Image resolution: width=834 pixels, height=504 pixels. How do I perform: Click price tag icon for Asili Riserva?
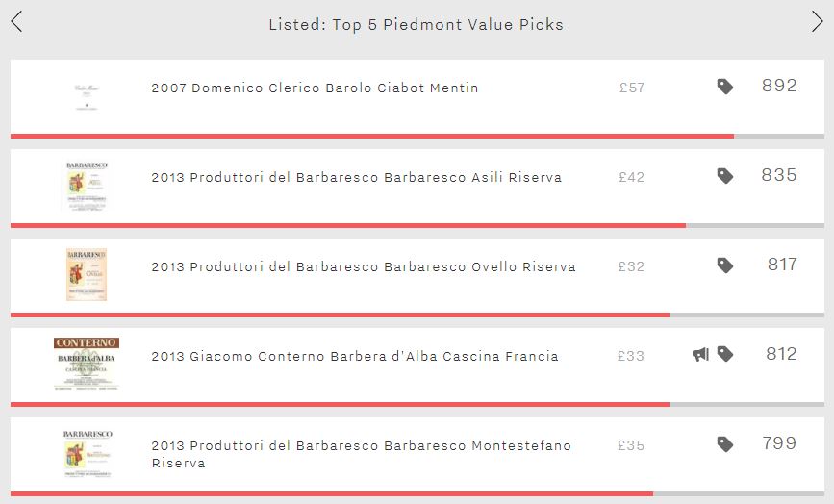725,176
